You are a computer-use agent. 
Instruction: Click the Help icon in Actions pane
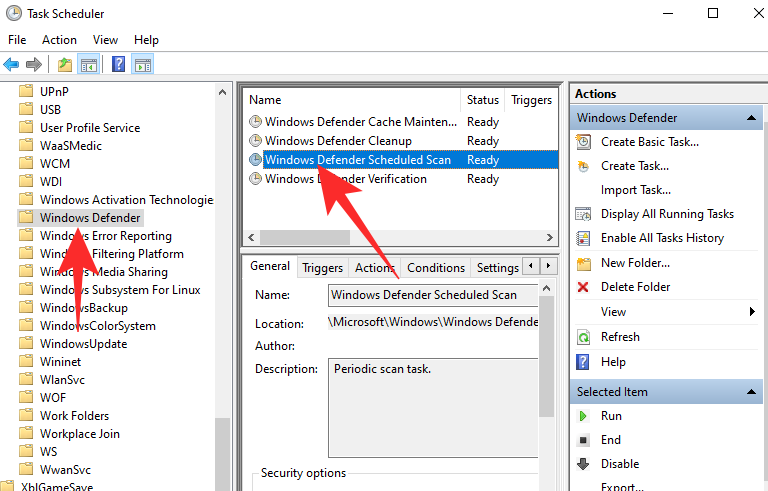point(583,362)
